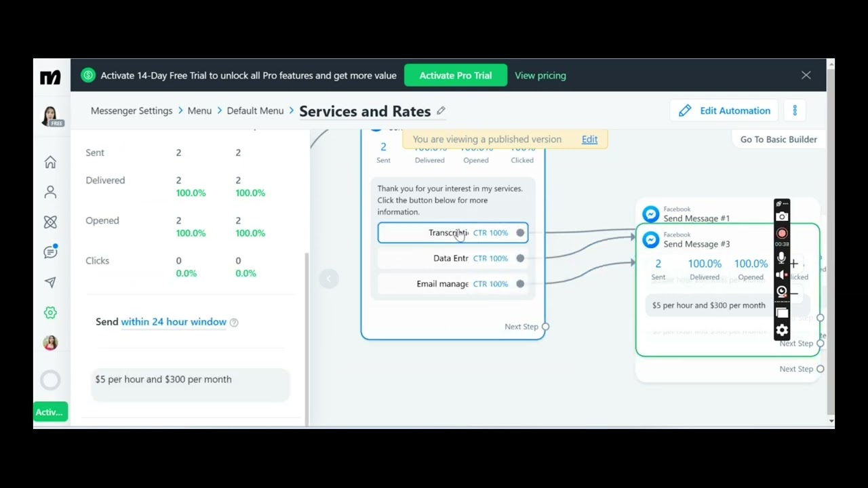Click the FREE account profile avatar
868x488 pixels.
tap(50, 117)
